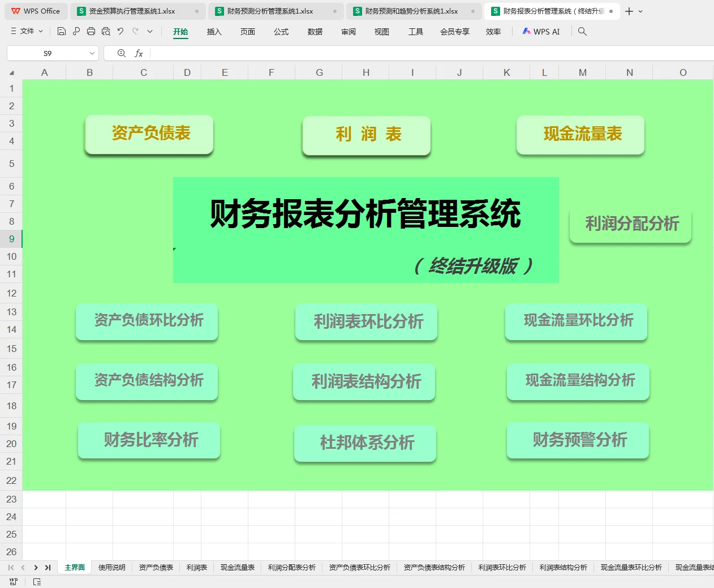Switch to the 利润分配表分析 sheet tab
This screenshot has width=714, height=588.
click(291, 567)
